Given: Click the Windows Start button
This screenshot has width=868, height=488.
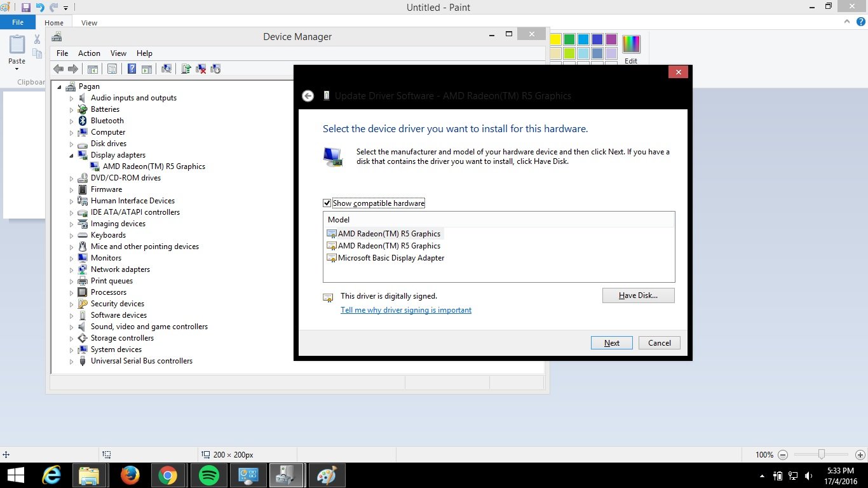Looking at the screenshot, I should tap(15, 475).
